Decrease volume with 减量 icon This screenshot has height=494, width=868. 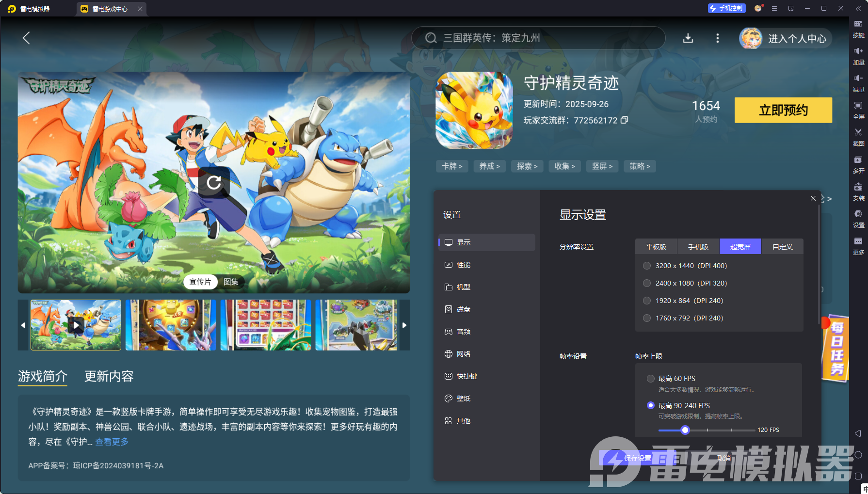858,83
